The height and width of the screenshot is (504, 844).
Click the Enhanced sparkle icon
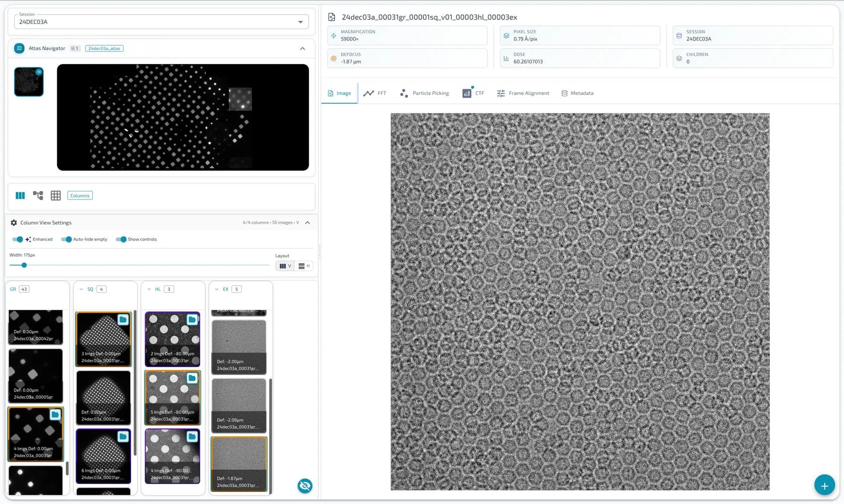click(28, 239)
